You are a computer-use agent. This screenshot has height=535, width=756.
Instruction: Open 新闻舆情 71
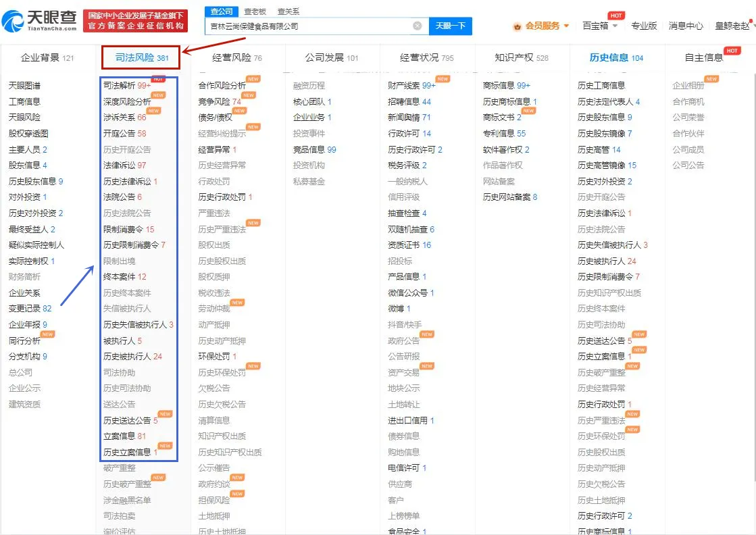point(409,118)
